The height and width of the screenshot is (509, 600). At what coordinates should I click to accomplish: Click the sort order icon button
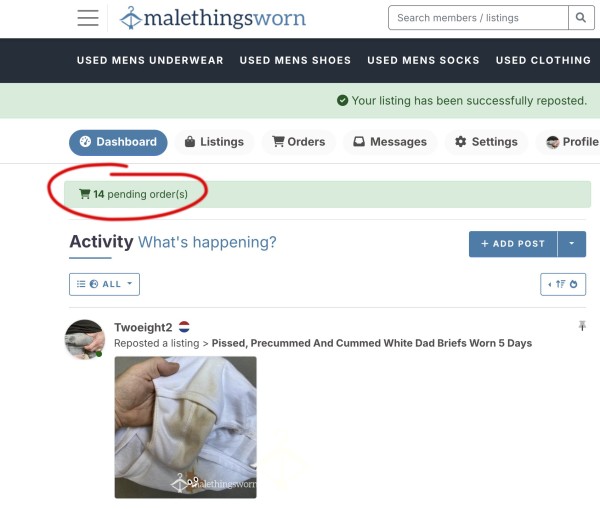click(x=563, y=284)
